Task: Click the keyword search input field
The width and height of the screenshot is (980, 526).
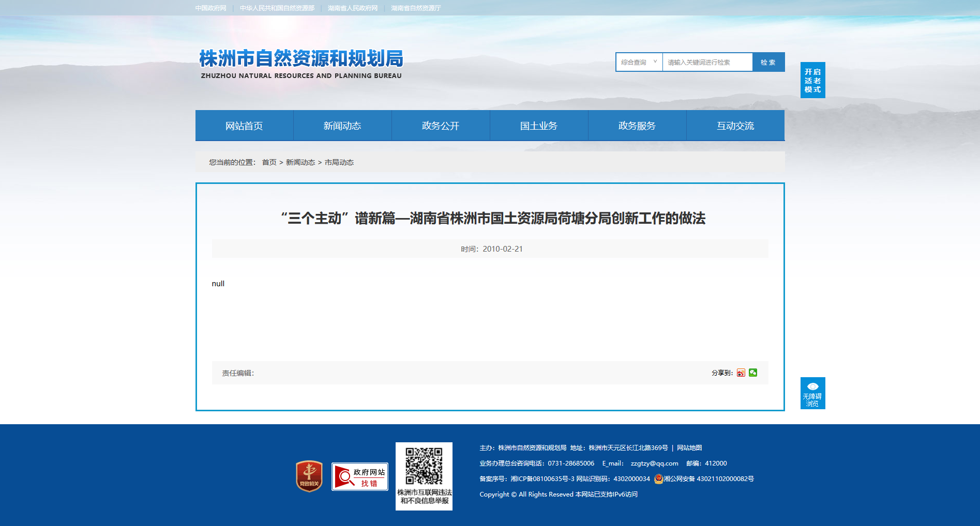Action: pos(707,62)
